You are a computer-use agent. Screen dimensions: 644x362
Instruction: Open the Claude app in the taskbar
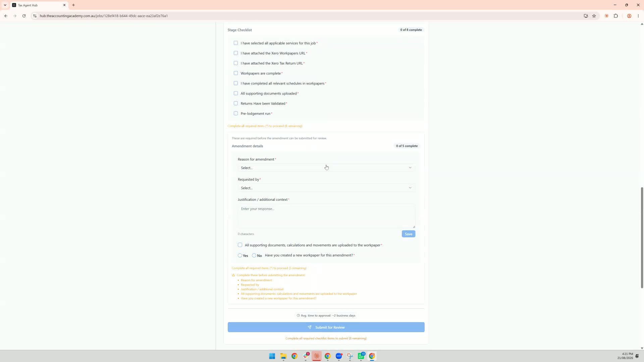click(317, 356)
